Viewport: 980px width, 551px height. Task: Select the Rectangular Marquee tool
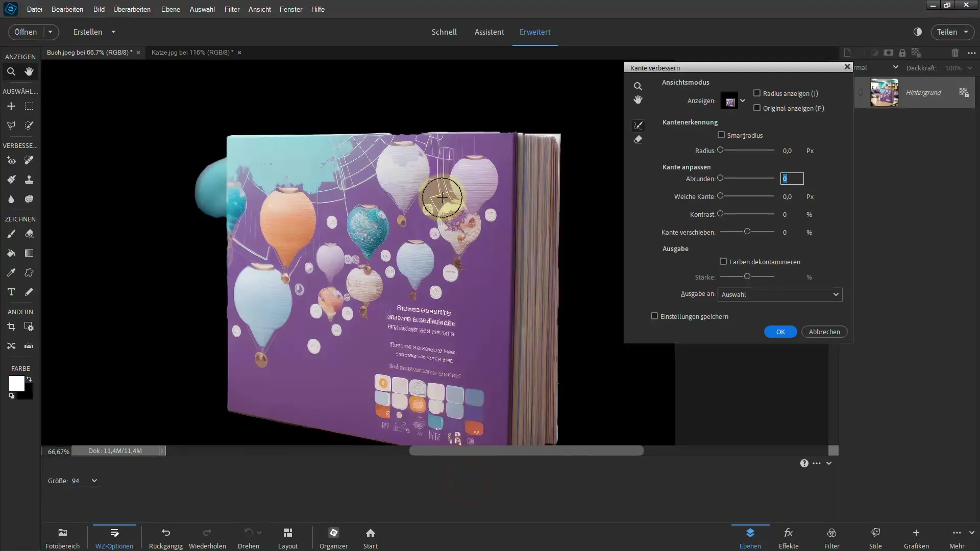coord(29,106)
